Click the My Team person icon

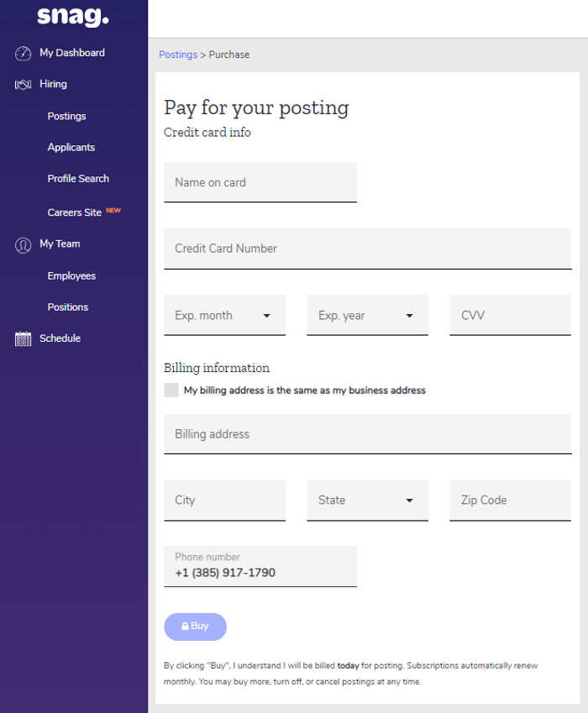pyautogui.click(x=24, y=244)
